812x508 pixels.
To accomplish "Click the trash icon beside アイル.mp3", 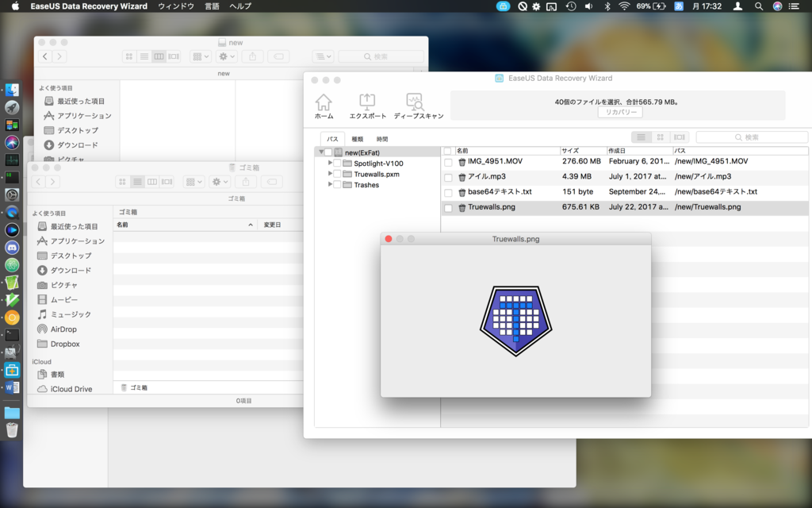I will click(462, 177).
